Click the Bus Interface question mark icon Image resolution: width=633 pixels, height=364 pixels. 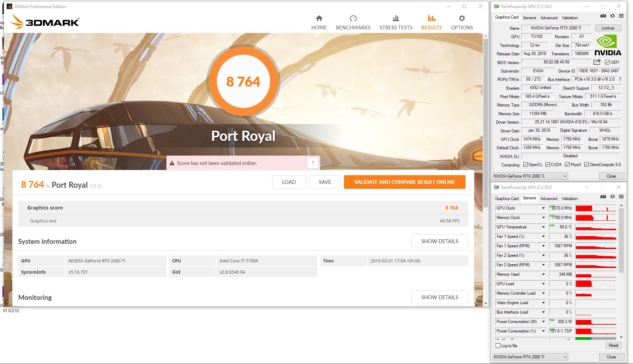tap(620, 79)
